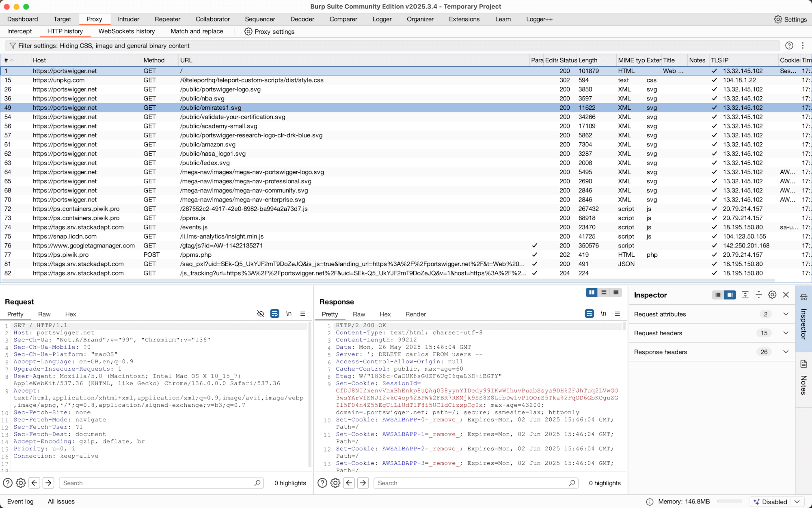Open Proxy settings gear option
This screenshot has height=508, width=812.
(269, 31)
